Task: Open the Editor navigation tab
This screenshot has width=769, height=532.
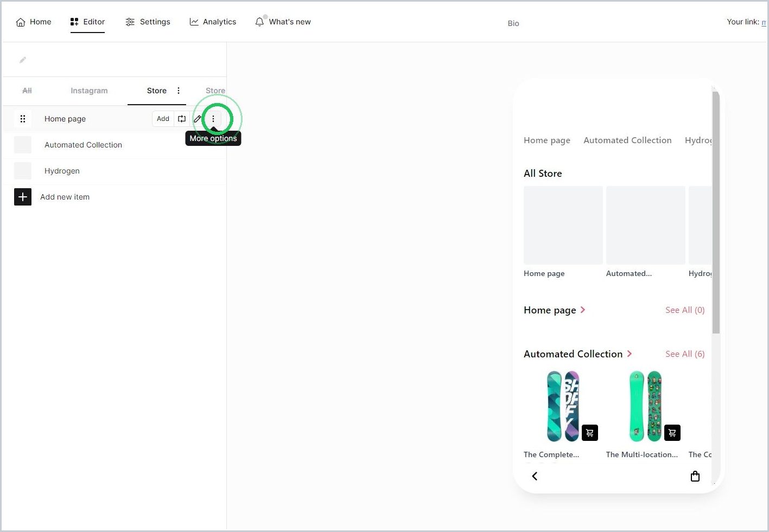Action: pos(87,22)
